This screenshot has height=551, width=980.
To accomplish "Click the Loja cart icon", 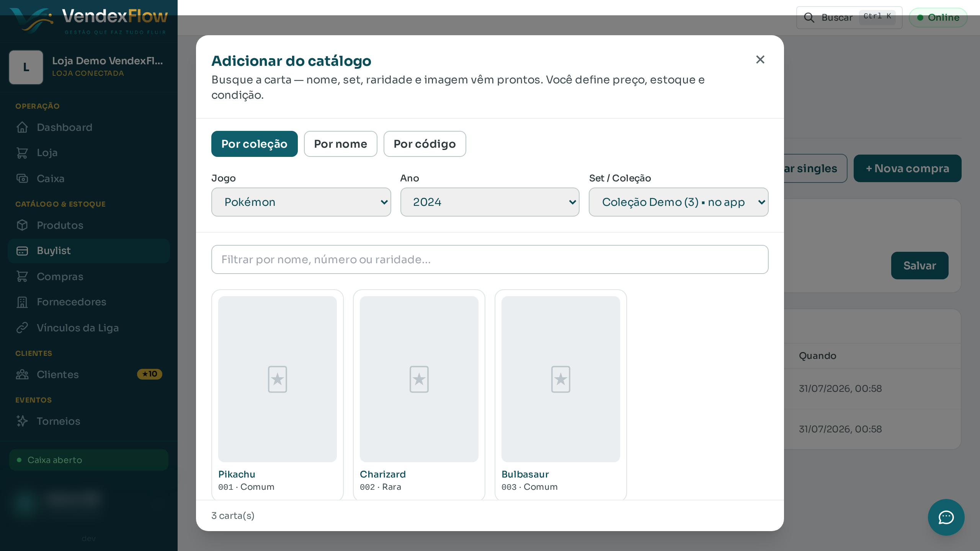I will (22, 153).
